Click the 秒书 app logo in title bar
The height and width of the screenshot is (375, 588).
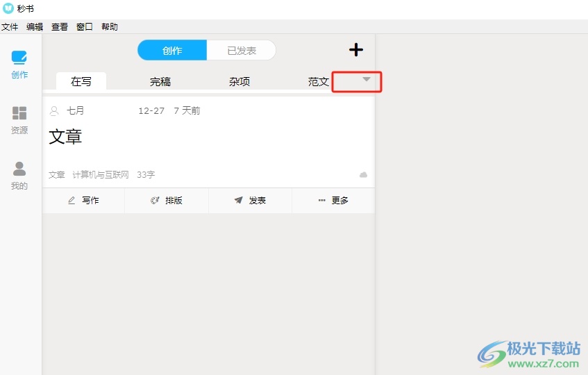coord(8,8)
